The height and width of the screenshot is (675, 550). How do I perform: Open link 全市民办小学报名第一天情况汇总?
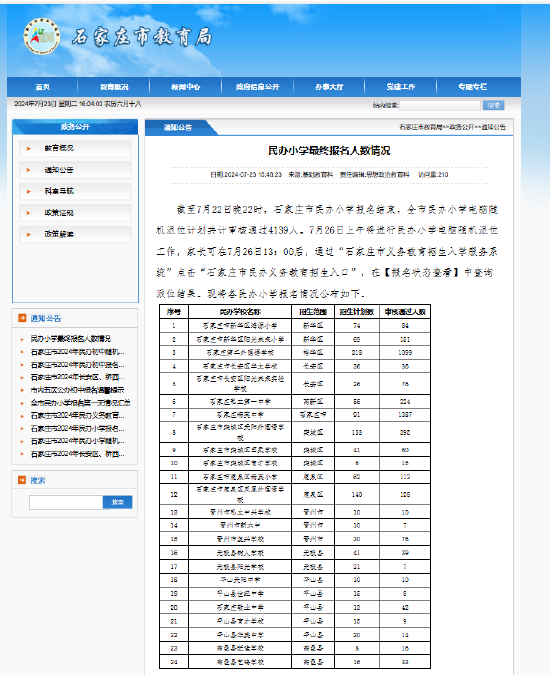point(80,403)
